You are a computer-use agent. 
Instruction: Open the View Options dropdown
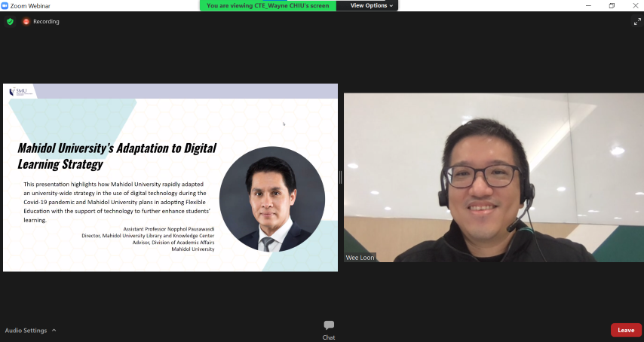(371, 5)
